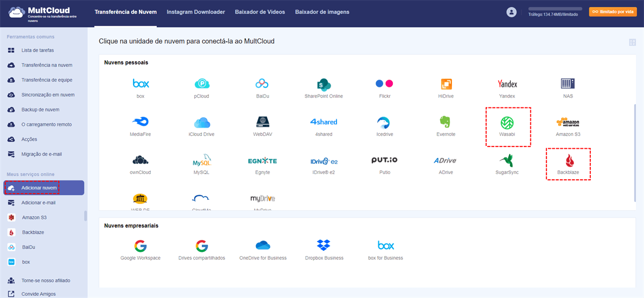Go to Baixador de imagens tab
This screenshot has height=298, width=644.
322,12
